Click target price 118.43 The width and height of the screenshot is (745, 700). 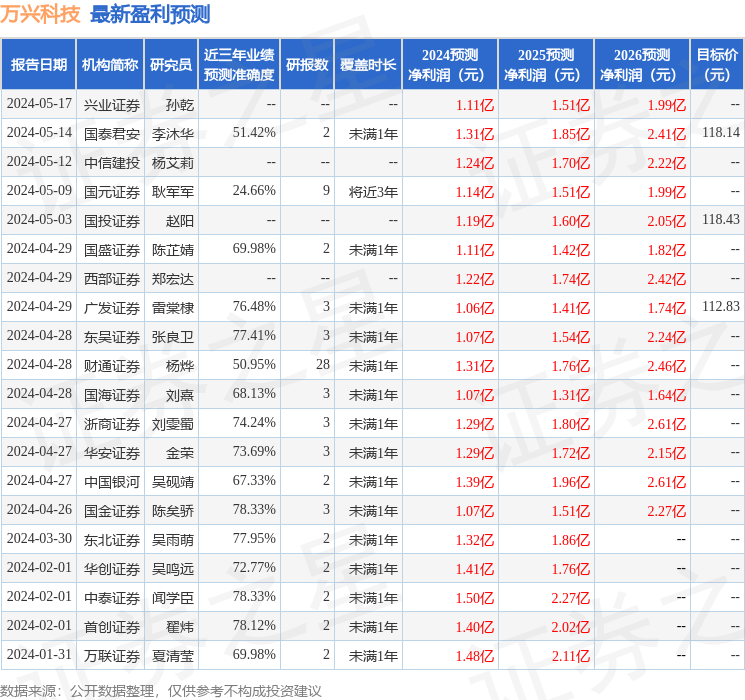(721, 220)
